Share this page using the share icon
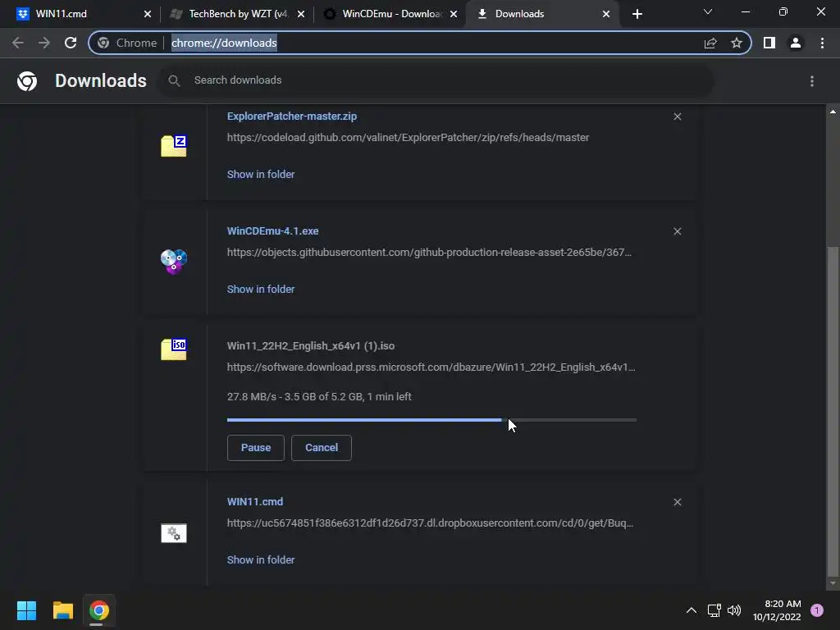 710,43
